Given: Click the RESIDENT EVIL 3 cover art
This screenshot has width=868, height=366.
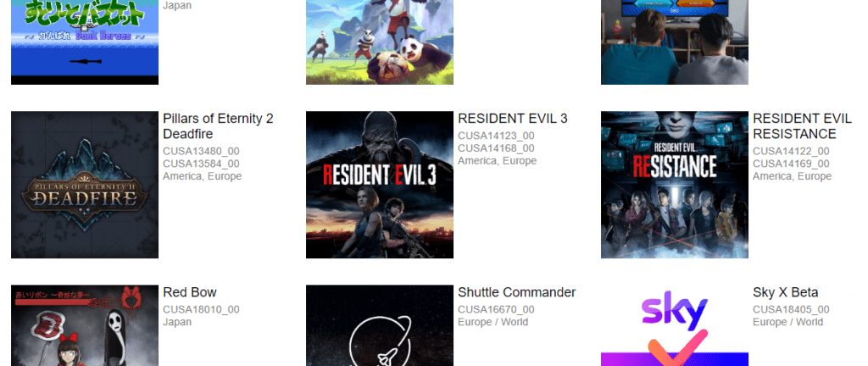Looking at the screenshot, I should 380,185.
